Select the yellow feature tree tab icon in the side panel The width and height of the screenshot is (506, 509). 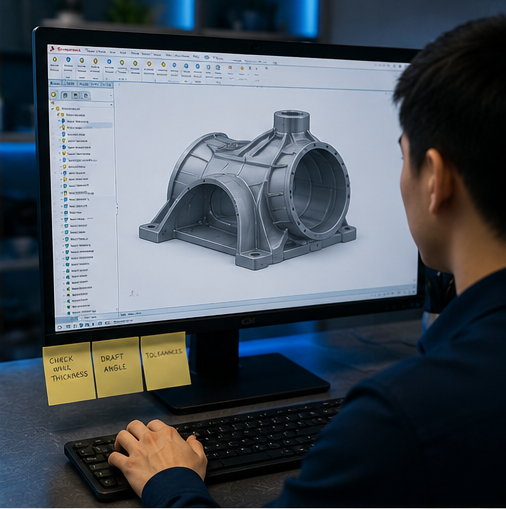click(53, 95)
